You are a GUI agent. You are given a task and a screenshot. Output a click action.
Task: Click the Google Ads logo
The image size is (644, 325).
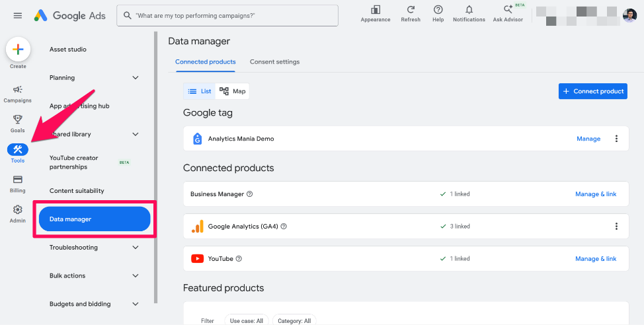pos(70,16)
